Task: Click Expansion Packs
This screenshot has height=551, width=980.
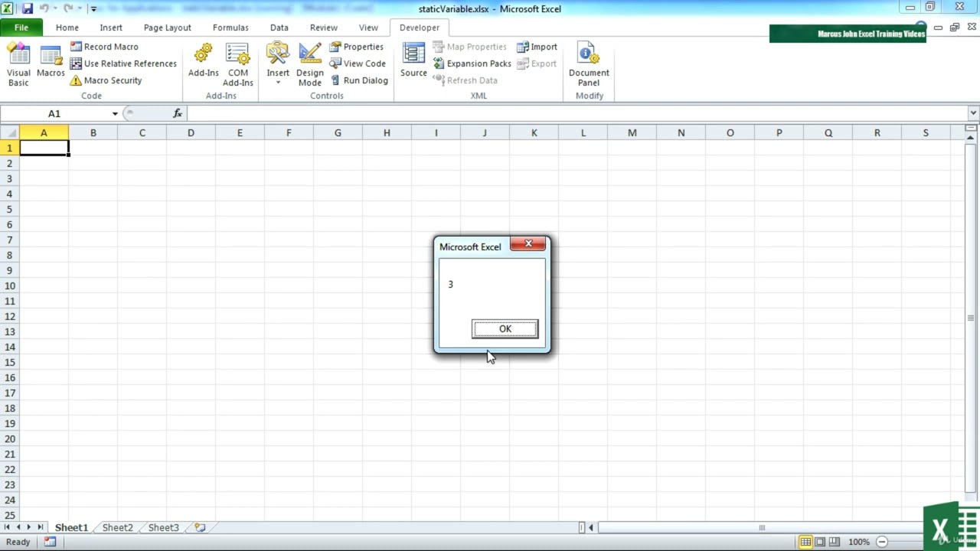Action: pyautogui.click(x=472, y=64)
